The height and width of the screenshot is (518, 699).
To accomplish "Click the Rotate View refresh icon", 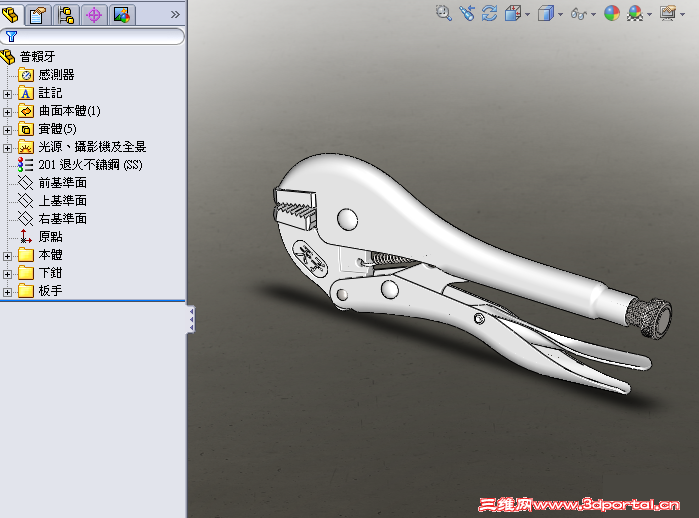I will pyautogui.click(x=489, y=13).
